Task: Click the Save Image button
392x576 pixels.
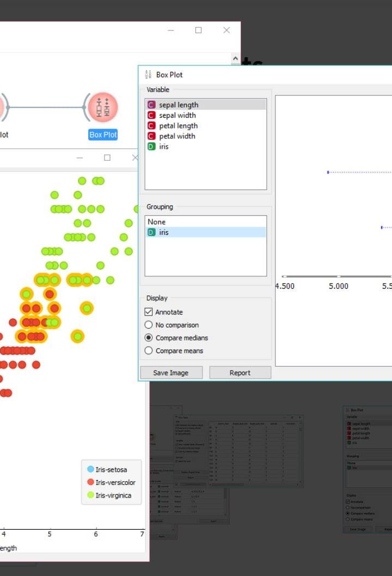Action: click(x=171, y=373)
